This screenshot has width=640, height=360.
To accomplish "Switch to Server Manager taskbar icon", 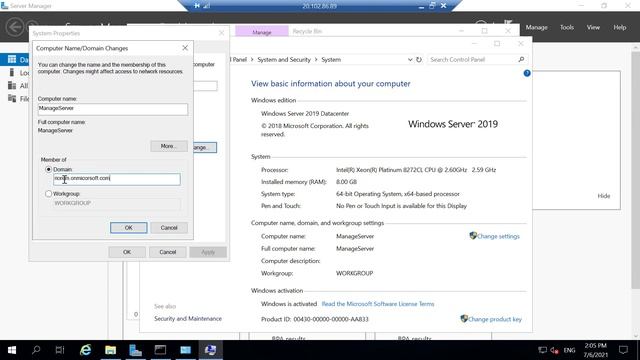I will 135,350.
